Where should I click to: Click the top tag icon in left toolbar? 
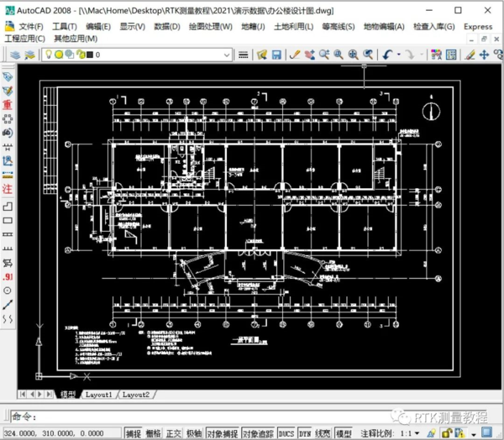tap(8, 76)
